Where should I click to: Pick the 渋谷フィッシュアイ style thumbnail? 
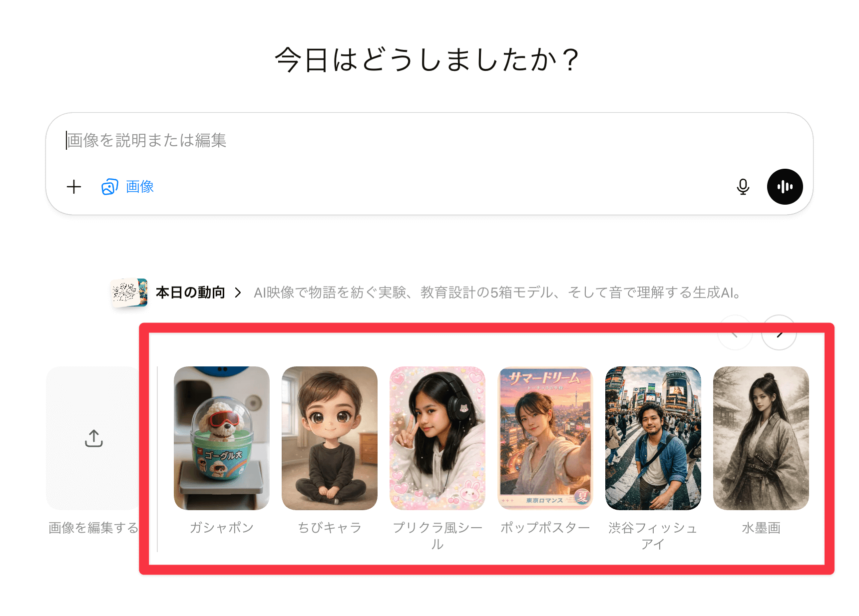tap(653, 438)
